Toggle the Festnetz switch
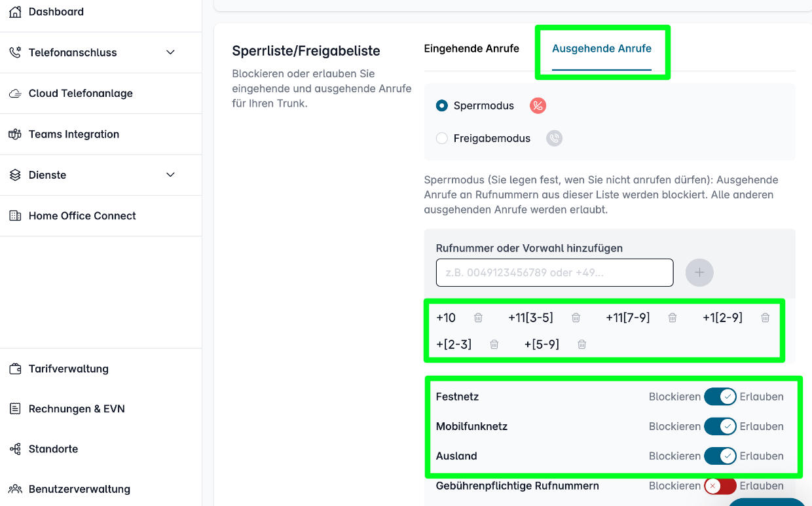The width and height of the screenshot is (812, 506). pyautogui.click(x=720, y=397)
